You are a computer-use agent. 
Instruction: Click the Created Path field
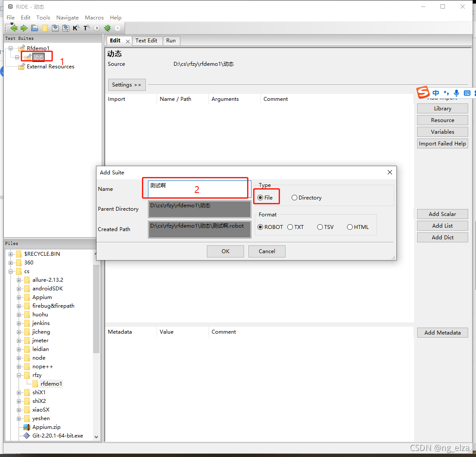point(199,229)
